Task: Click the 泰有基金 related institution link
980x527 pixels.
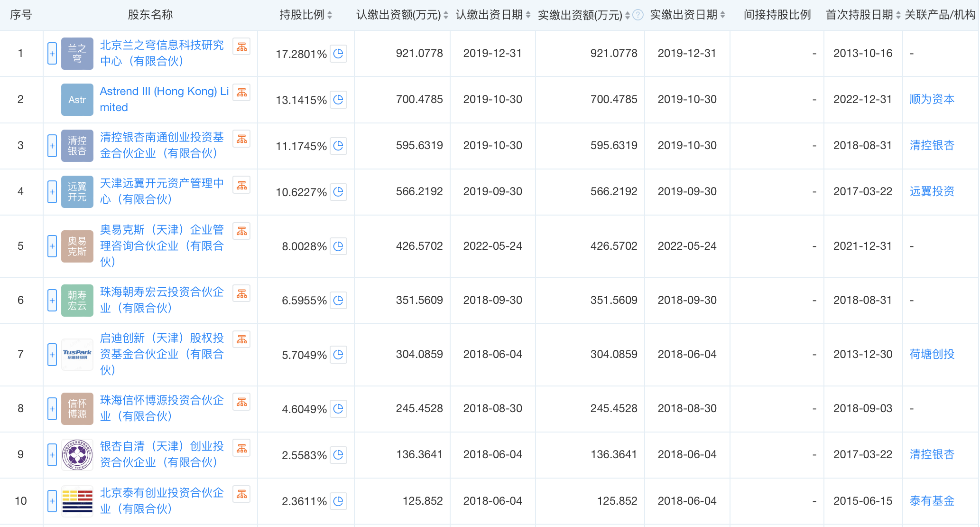Action: 932,501
